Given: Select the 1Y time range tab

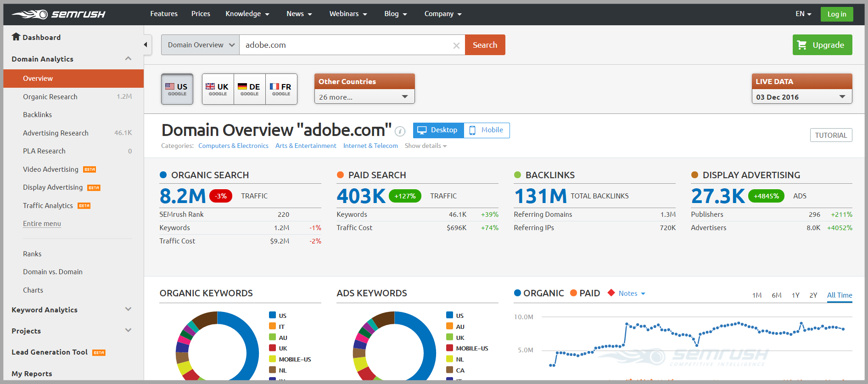Looking at the screenshot, I should click(795, 295).
